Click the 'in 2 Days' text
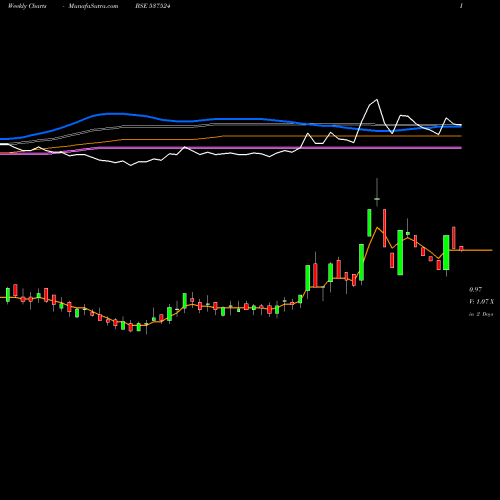This screenshot has width=500, height=500. (x=481, y=314)
